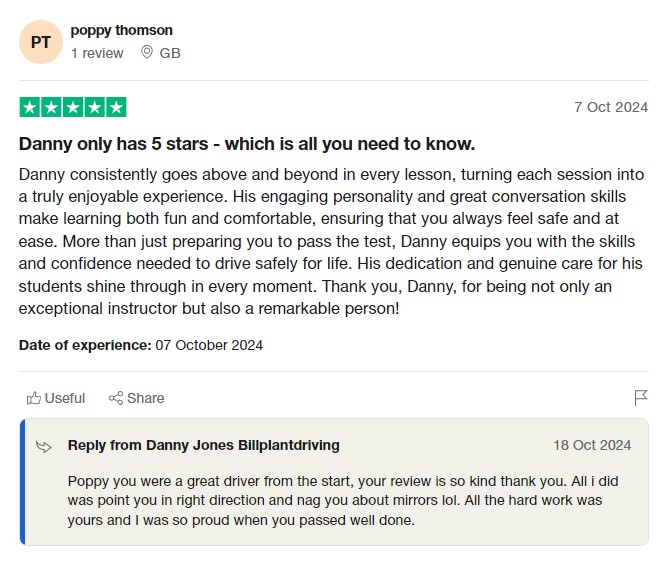
Task: Open the PT reviewer avatar
Action: click(x=41, y=42)
